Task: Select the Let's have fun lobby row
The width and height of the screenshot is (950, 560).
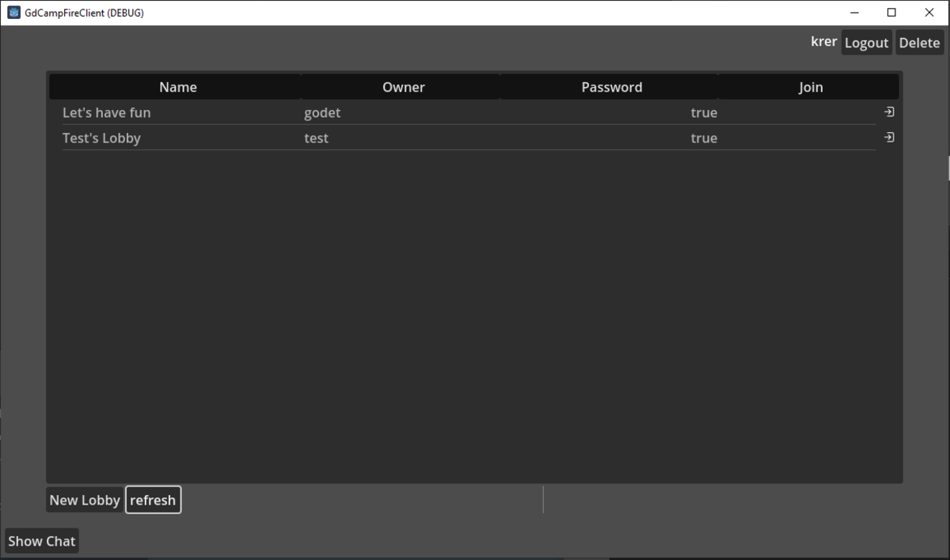Action: [x=106, y=112]
